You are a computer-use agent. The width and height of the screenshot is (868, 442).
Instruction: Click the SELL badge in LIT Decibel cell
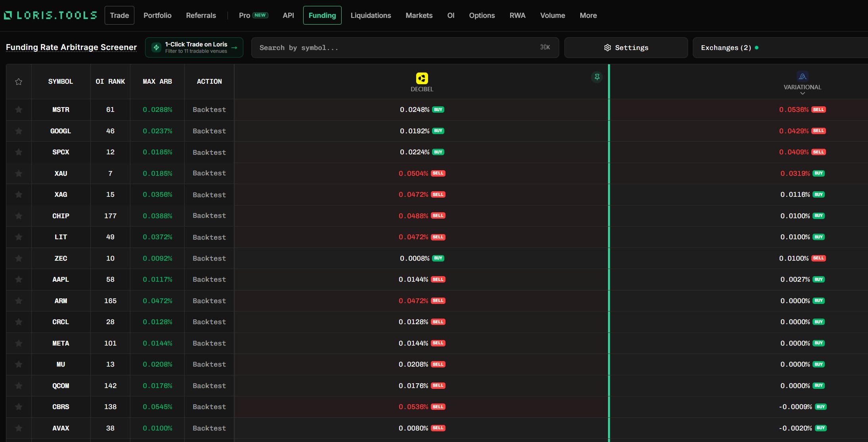pyautogui.click(x=438, y=237)
